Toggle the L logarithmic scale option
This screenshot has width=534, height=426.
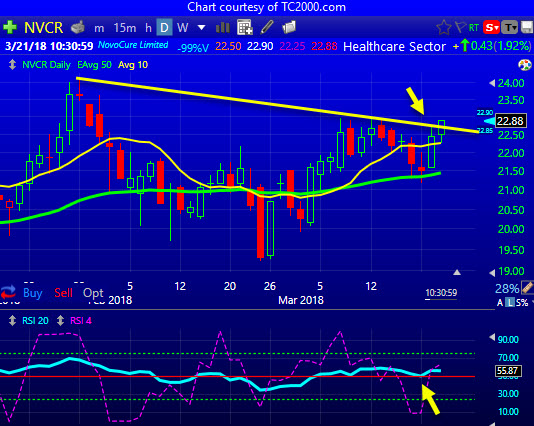(x=510, y=302)
